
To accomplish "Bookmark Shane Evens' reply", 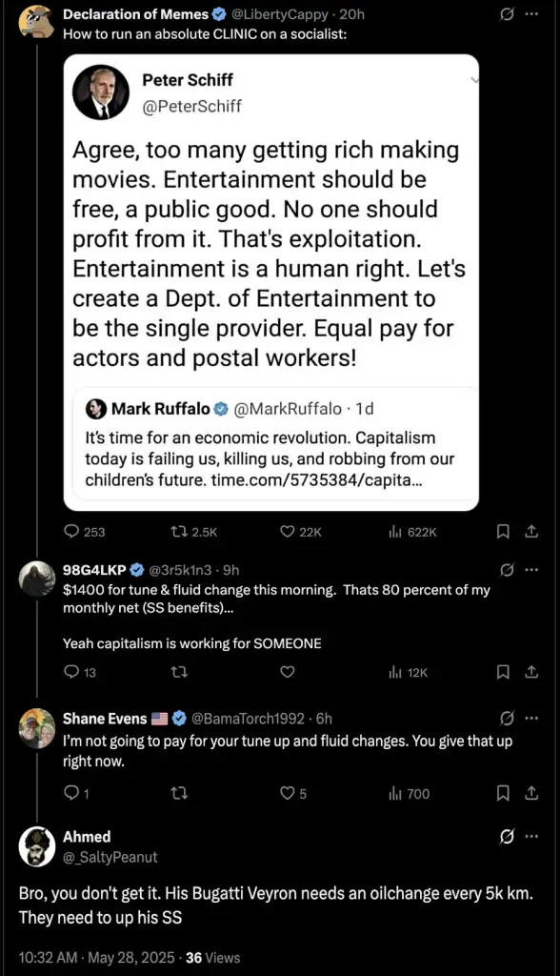I will pos(504,793).
